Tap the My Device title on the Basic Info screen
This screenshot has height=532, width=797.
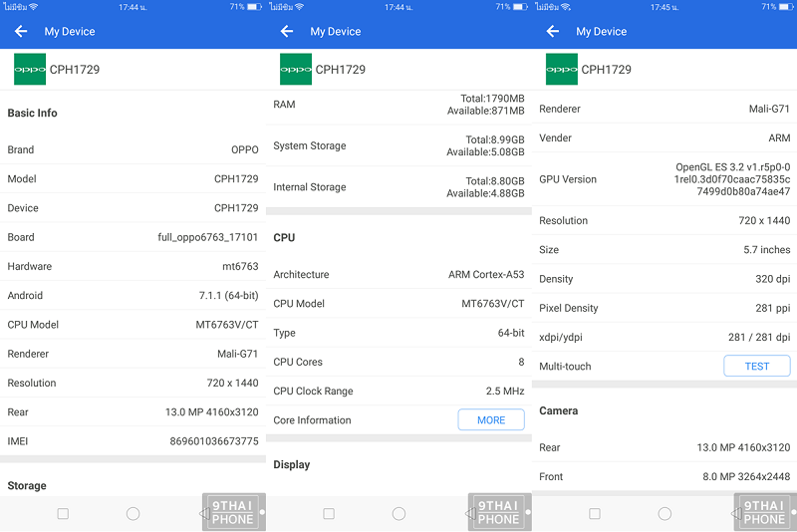click(x=70, y=32)
